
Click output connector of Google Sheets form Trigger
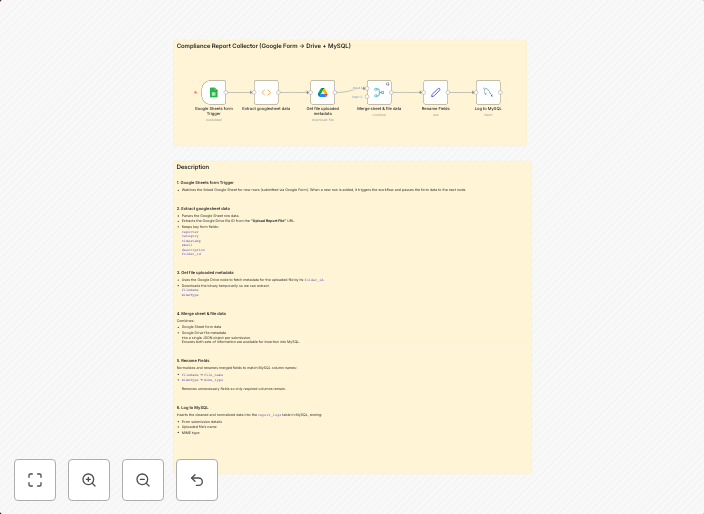(x=226, y=92)
